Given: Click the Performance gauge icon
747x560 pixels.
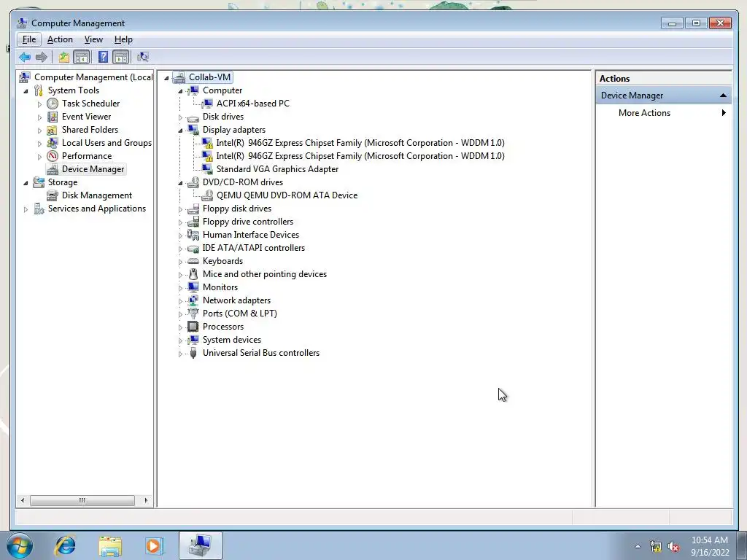Looking at the screenshot, I should pos(53,156).
